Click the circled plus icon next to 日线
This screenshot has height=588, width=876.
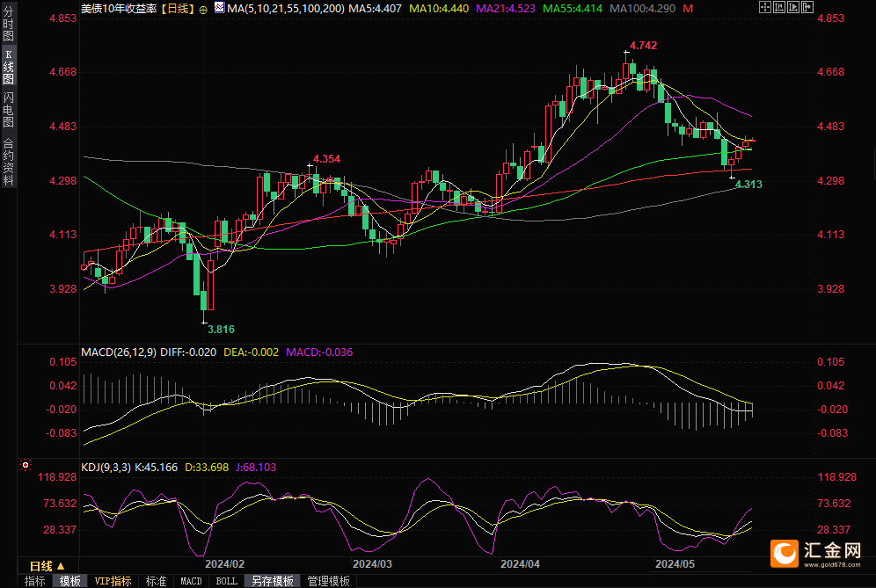pyautogui.click(x=204, y=9)
